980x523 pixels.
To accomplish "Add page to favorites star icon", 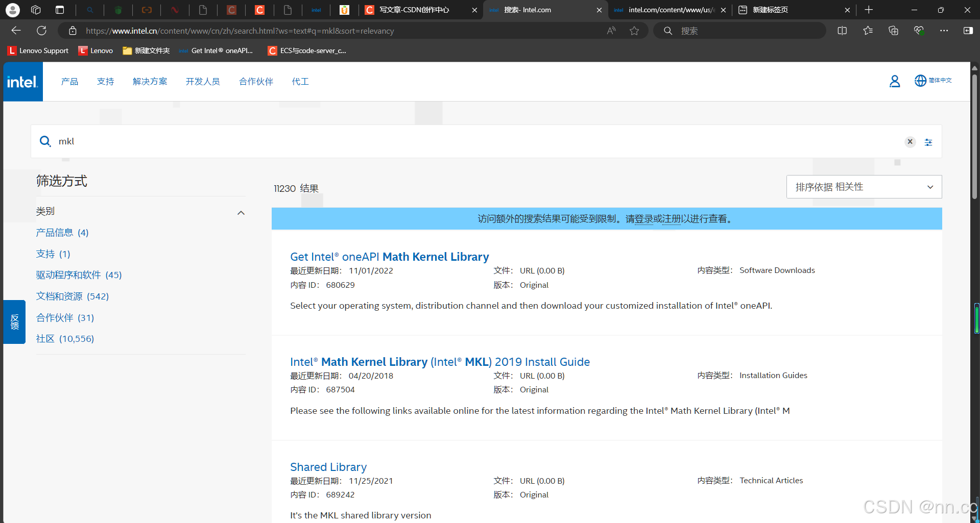I will (634, 31).
